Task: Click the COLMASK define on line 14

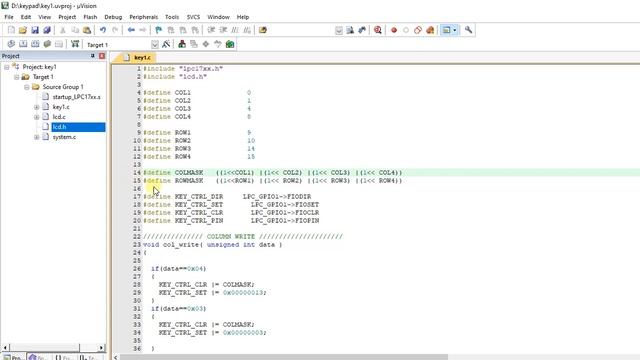Action: (189, 173)
